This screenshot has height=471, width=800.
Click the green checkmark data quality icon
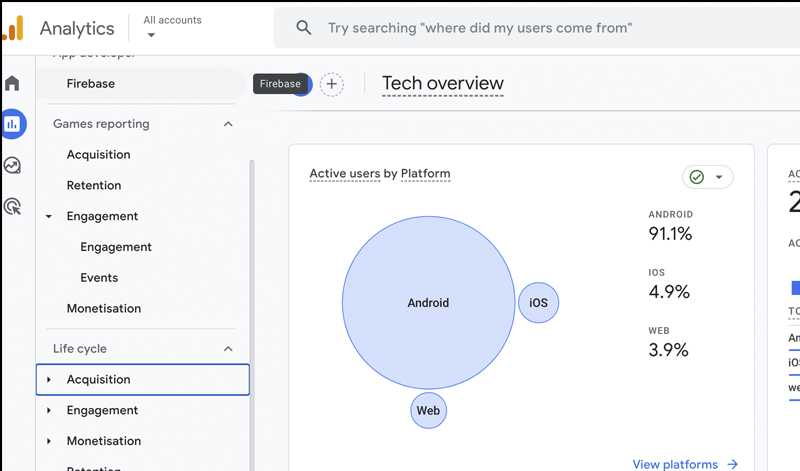coord(697,177)
